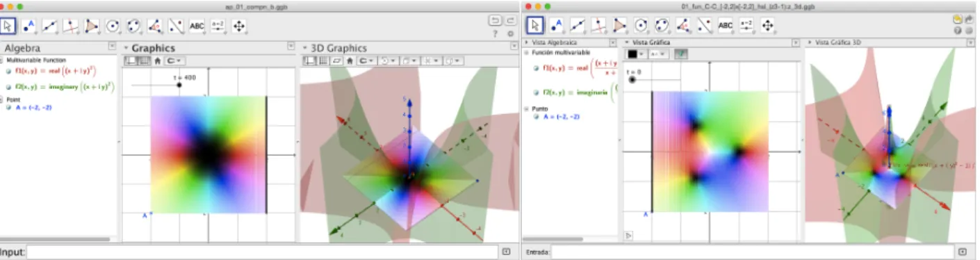The image size is (980, 260).
Task: Click the Entrada field in right window
Action: [753, 252]
